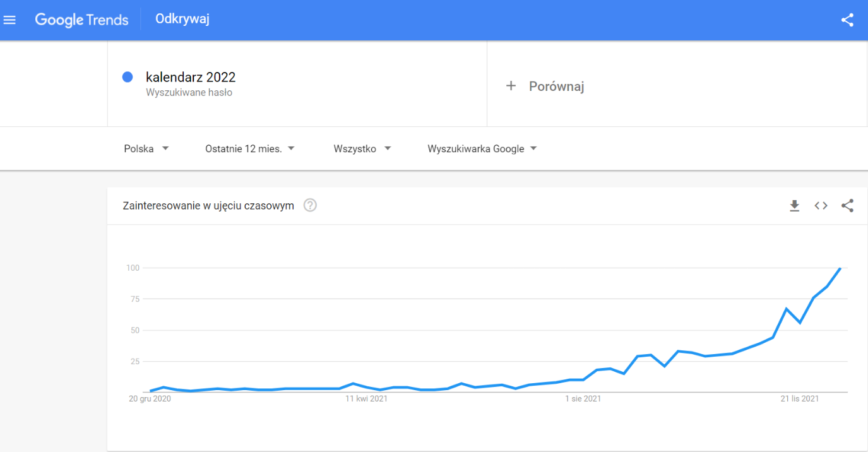Image resolution: width=868 pixels, height=452 pixels.
Task: Expand the Wyszukiwarka Google search type dropdown
Action: 482,149
